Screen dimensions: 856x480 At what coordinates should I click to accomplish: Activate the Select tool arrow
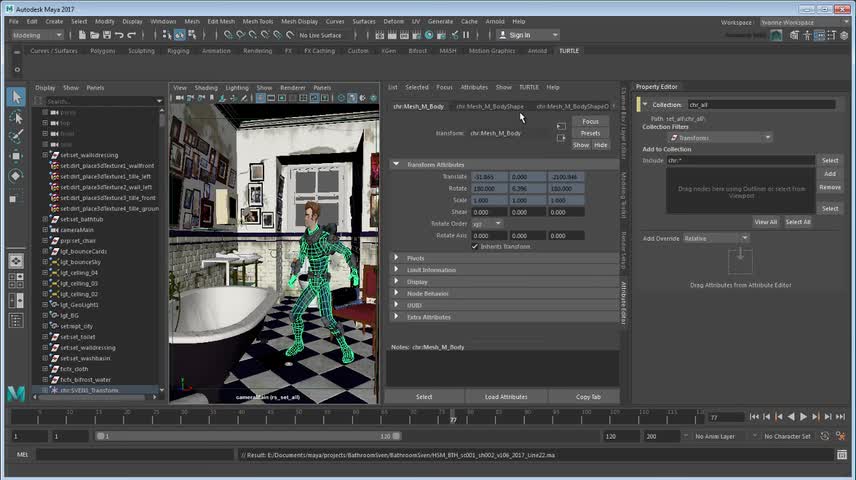[x=16, y=97]
